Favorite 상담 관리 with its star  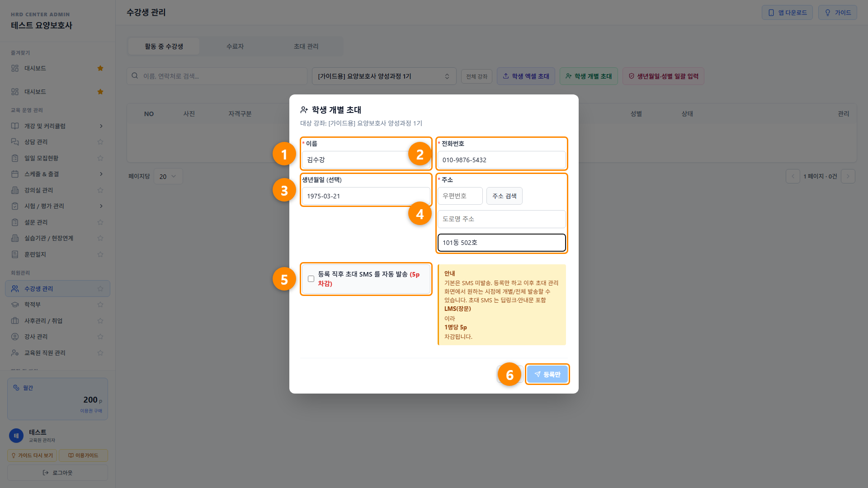tap(100, 142)
